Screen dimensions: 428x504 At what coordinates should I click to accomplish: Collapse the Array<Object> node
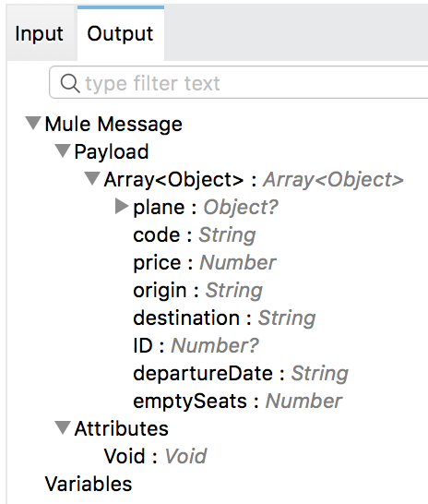[92, 178]
